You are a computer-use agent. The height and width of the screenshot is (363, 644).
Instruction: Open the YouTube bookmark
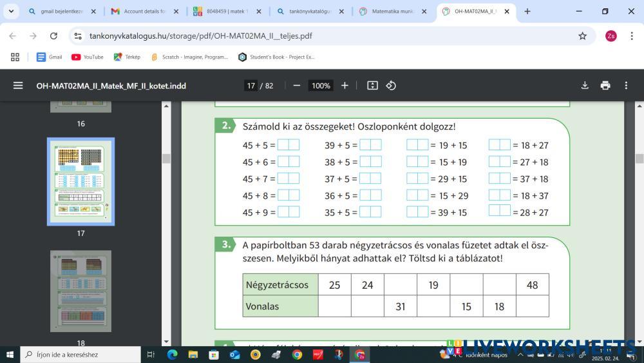point(87,57)
